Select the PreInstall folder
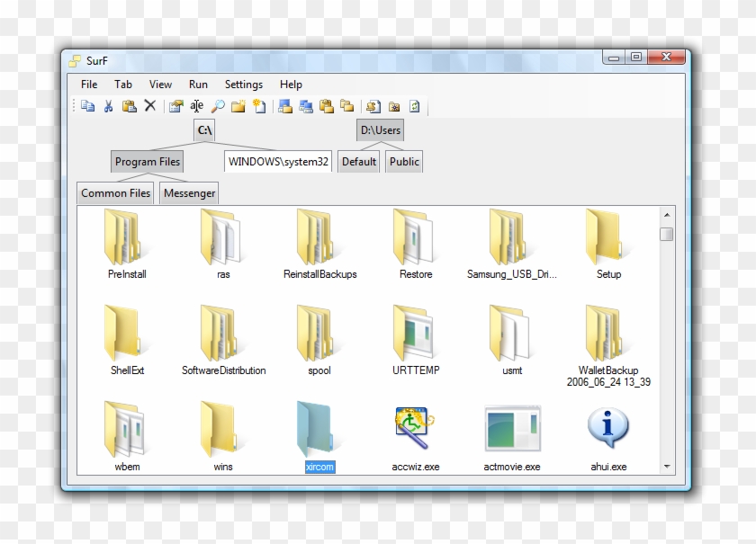The height and width of the screenshot is (544, 756). tap(127, 245)
